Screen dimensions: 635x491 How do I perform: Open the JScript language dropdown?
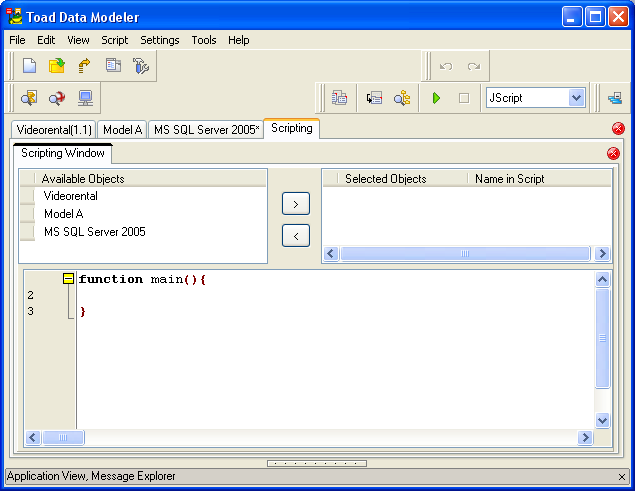point(576,98)
